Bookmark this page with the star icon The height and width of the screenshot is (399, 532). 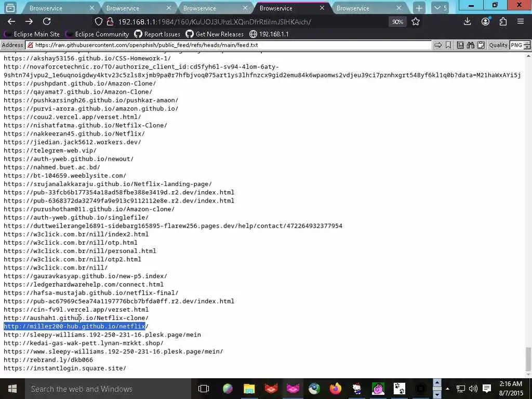coord(416,22)
